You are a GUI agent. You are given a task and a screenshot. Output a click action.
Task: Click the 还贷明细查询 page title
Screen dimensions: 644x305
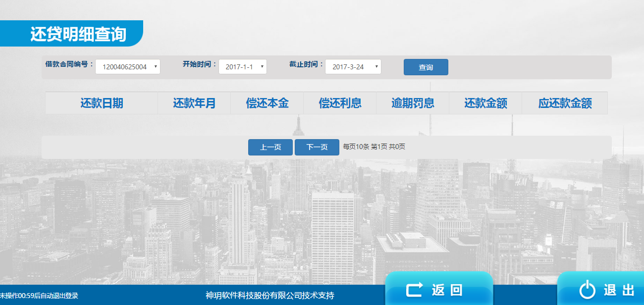click(78, 34)
